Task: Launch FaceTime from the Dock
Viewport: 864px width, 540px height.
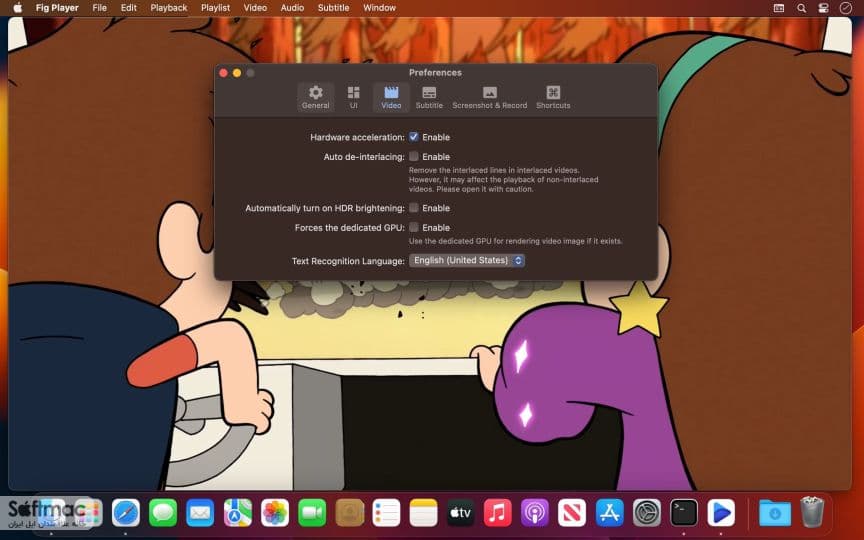Action: click(x=312, y=513)
